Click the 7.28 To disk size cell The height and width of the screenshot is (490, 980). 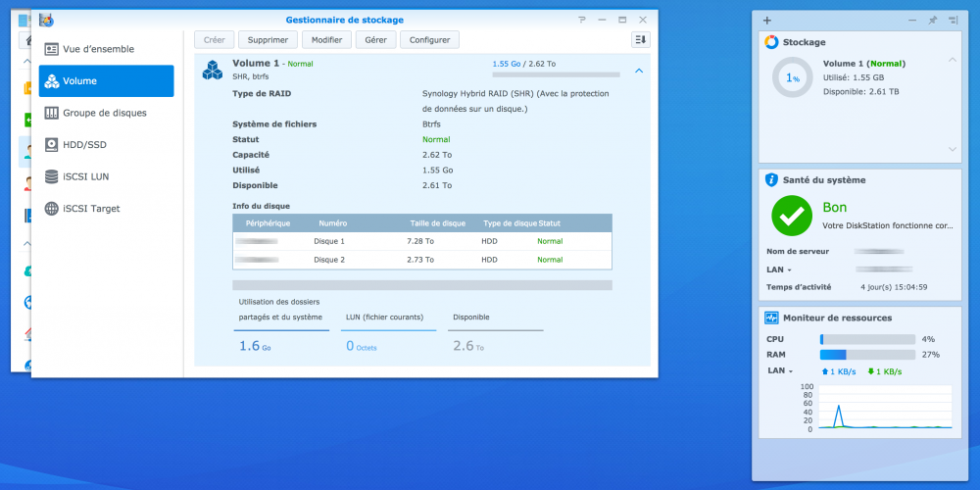420,241
